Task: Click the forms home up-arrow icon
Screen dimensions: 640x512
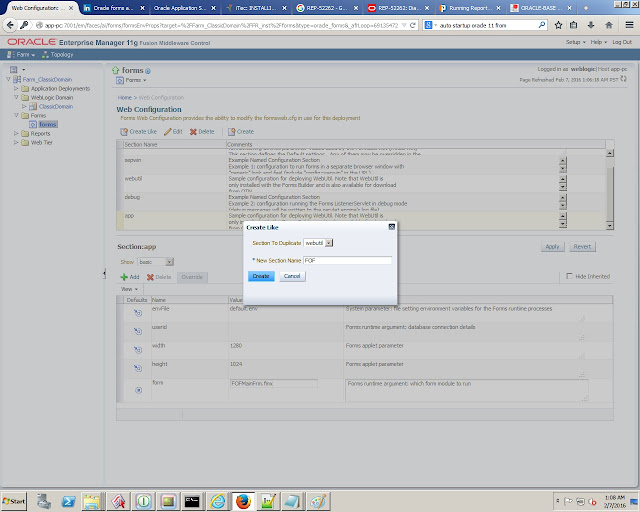Action: point(116,70)
